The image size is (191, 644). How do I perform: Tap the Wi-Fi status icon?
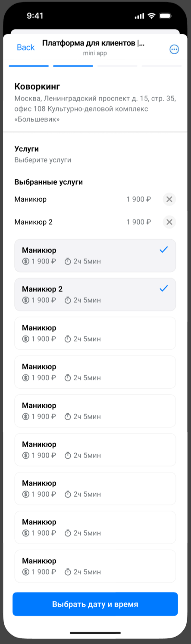click(x=151, y=16)
